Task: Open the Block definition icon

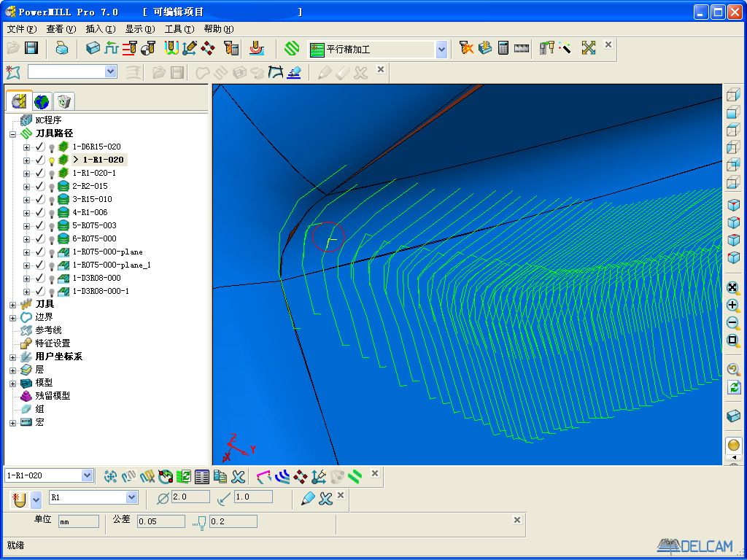Action: [93, 48]
